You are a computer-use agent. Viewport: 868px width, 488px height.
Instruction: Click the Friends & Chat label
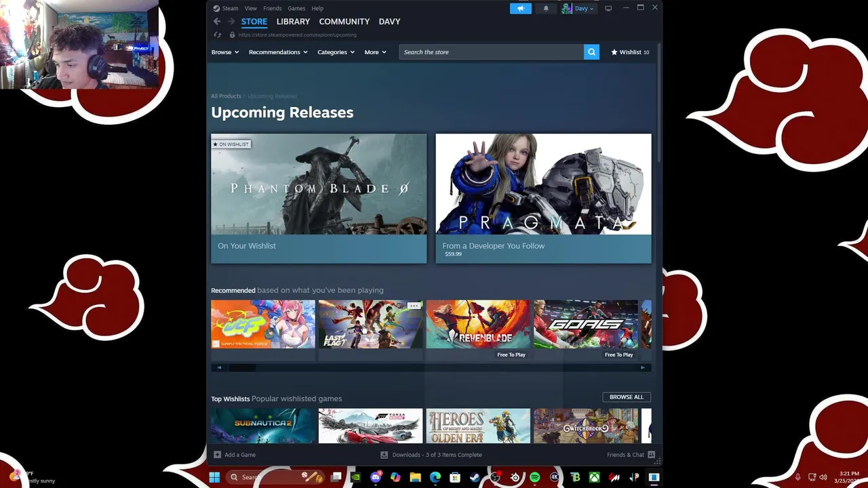point(625,455)
